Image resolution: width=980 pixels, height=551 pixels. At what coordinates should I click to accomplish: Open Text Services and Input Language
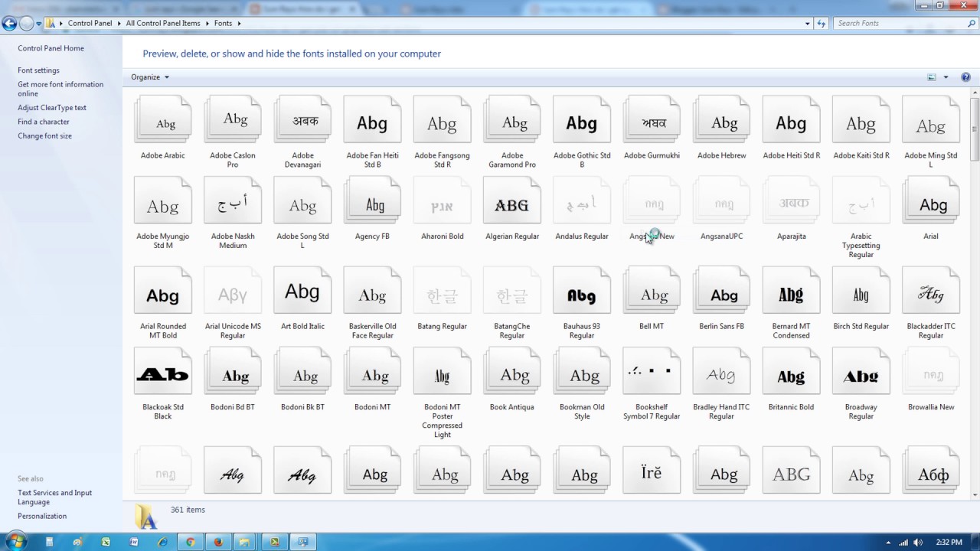(x=55, y=497)
